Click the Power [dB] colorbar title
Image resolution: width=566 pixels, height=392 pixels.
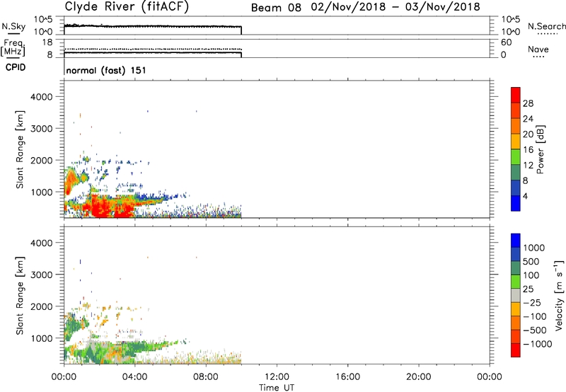coord(541,149)
